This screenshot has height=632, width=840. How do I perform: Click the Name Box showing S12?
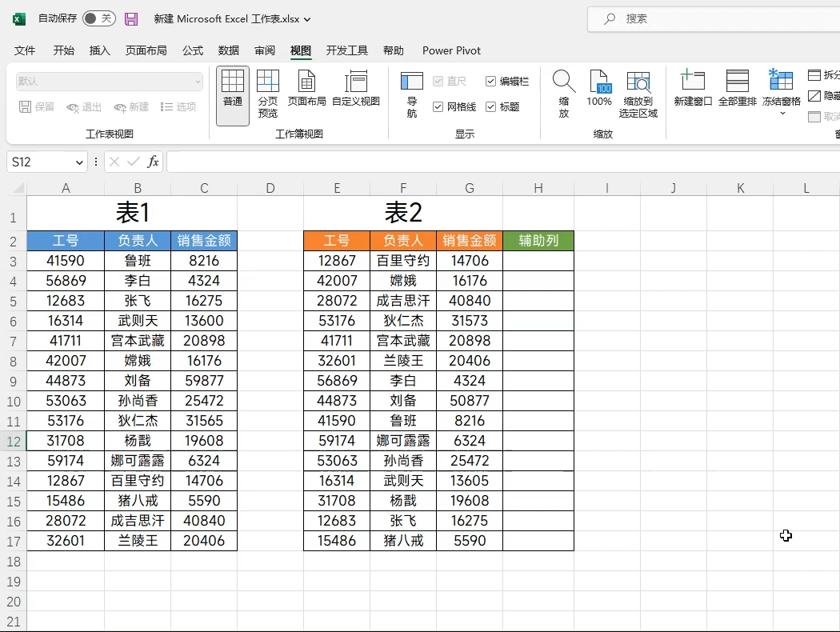[41, 162]
